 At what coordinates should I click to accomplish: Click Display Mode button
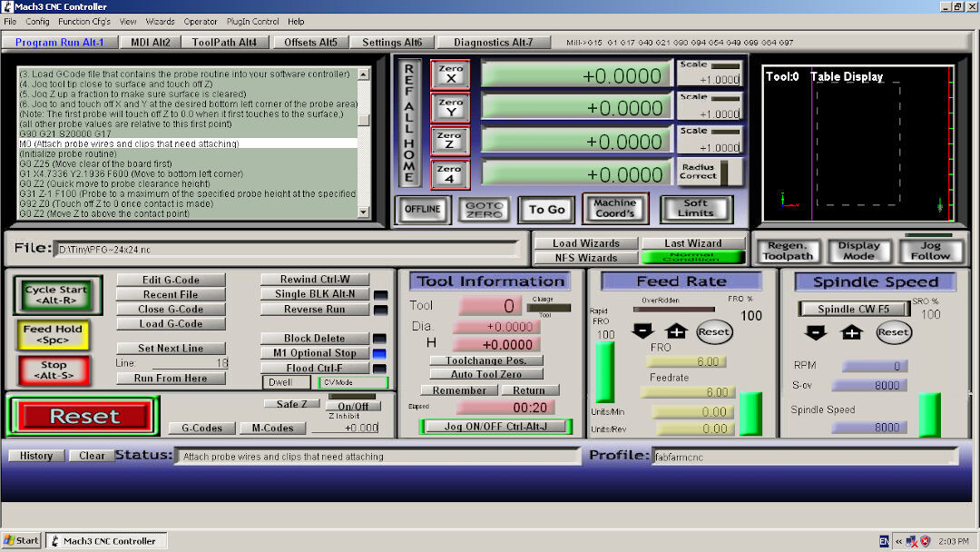pos(858,251)
